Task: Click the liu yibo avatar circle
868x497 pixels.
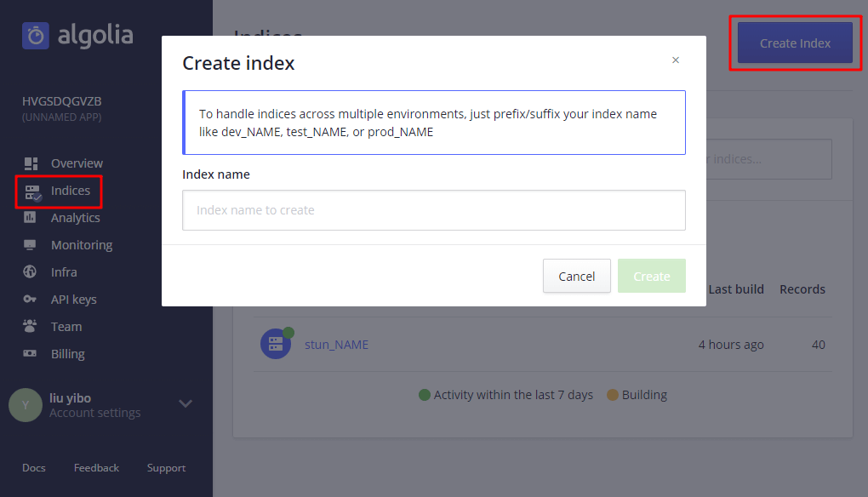Action: 26,405
